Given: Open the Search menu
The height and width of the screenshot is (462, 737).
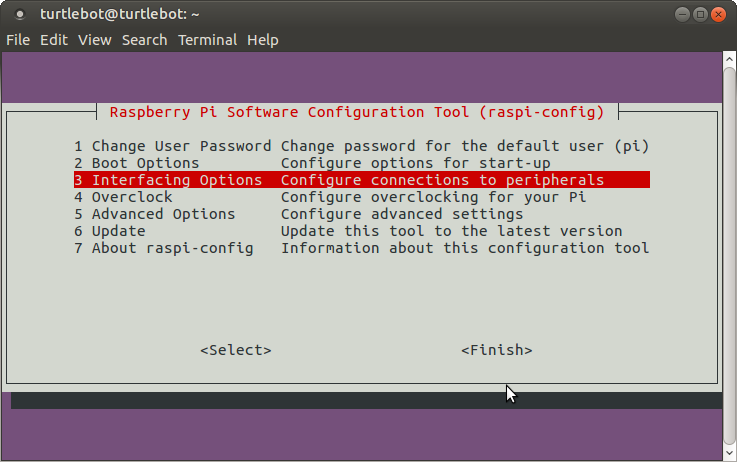Looking at the screenshot, I should (x=144, y=40).
